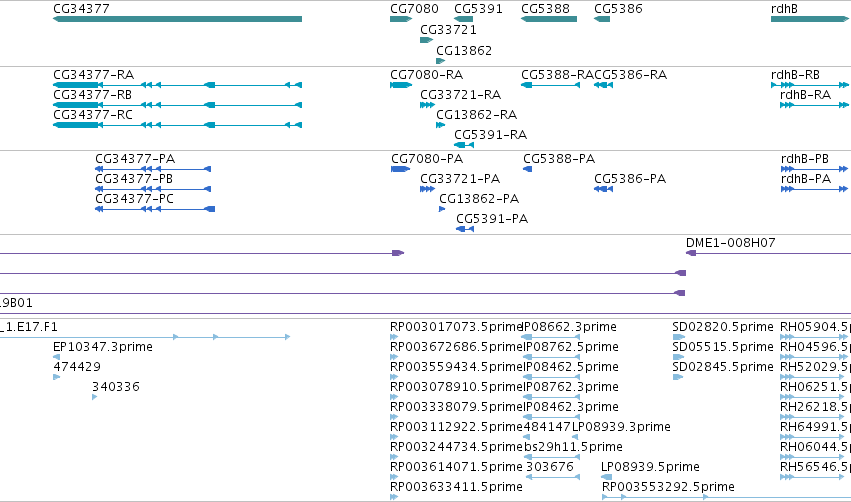Click EST RP003078910.5prime
The height and width of the screenshot is (502, 851).
(394, 397)
